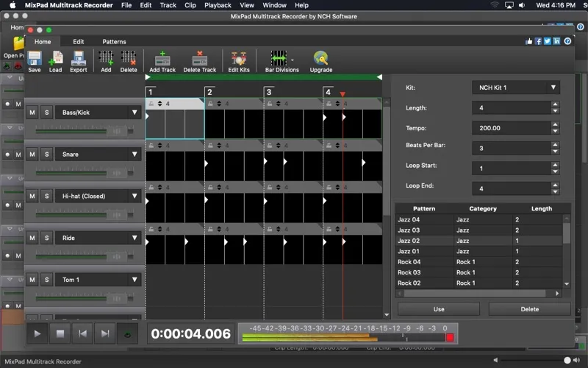Solo the Ride track
Image resolution: width=588 pixels, height=368 pixels.
(x=46, y=238)
